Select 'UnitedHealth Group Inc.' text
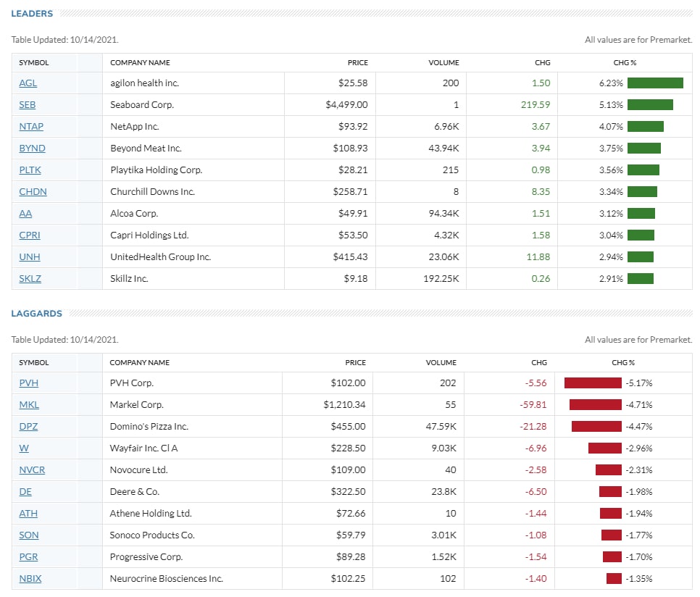Image resolution: width=700 pixels, height=597 pixels. coord(161,257)
